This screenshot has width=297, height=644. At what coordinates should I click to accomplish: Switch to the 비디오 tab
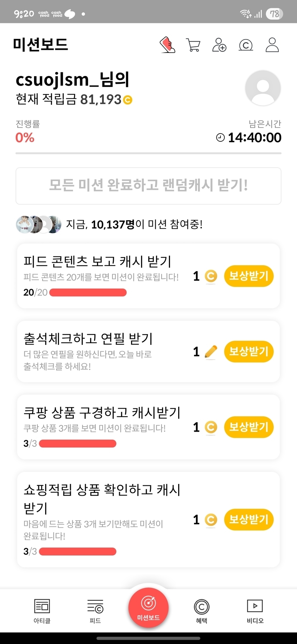[255, 611]
